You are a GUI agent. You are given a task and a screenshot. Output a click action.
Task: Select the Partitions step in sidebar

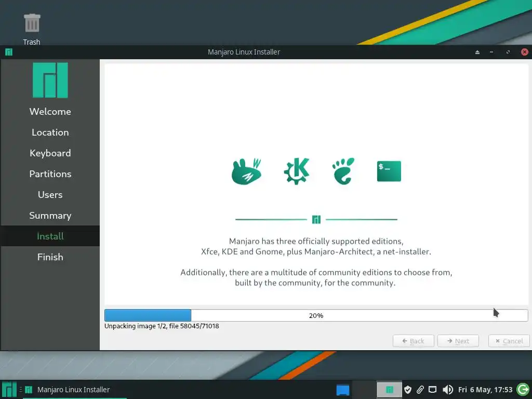pyautogui.click(x=50, y=174)
